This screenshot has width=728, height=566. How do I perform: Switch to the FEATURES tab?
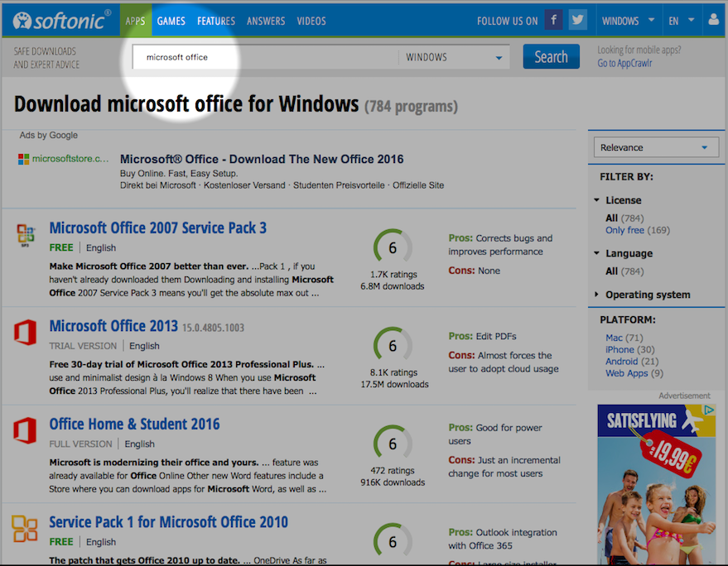click(x=216, y=21)
